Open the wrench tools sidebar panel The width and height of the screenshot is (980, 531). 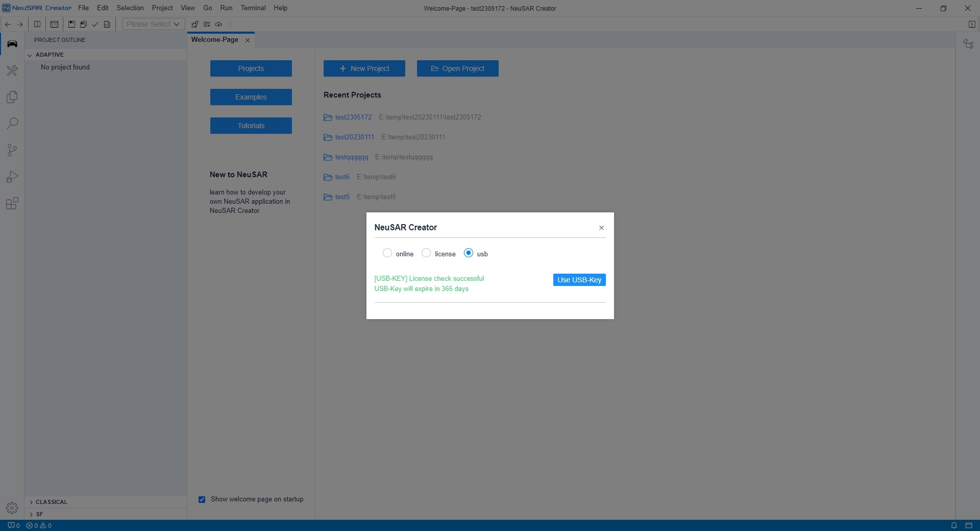pyautogui.click(x=12, y=70)
